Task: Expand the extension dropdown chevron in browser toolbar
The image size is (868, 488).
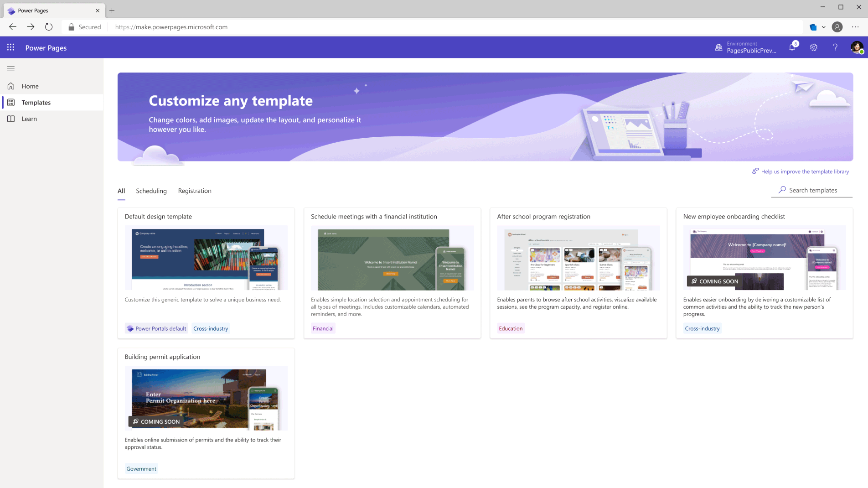Action: tap(824, 27)
